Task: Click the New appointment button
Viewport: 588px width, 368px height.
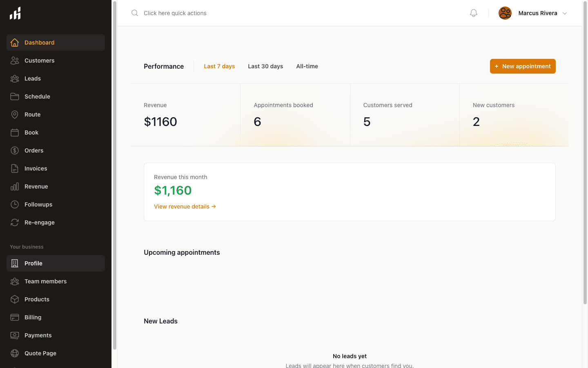Action: (x=523, y=66)
